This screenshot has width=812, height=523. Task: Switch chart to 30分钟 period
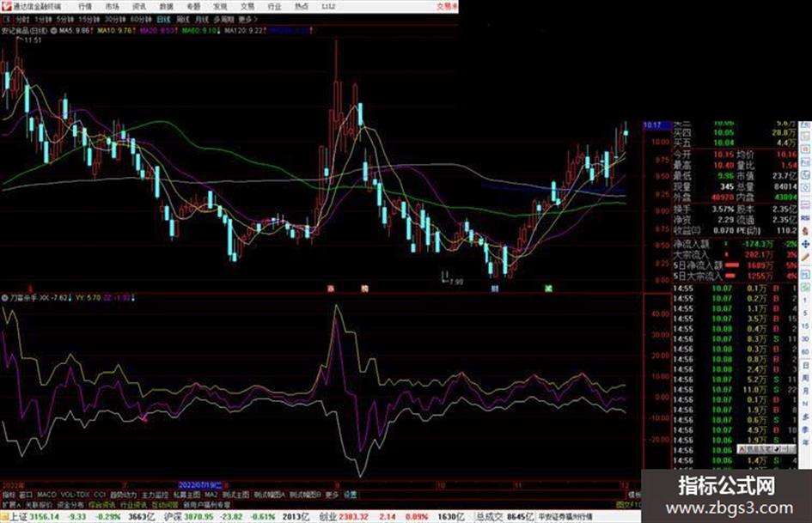(x=115, y=20)
